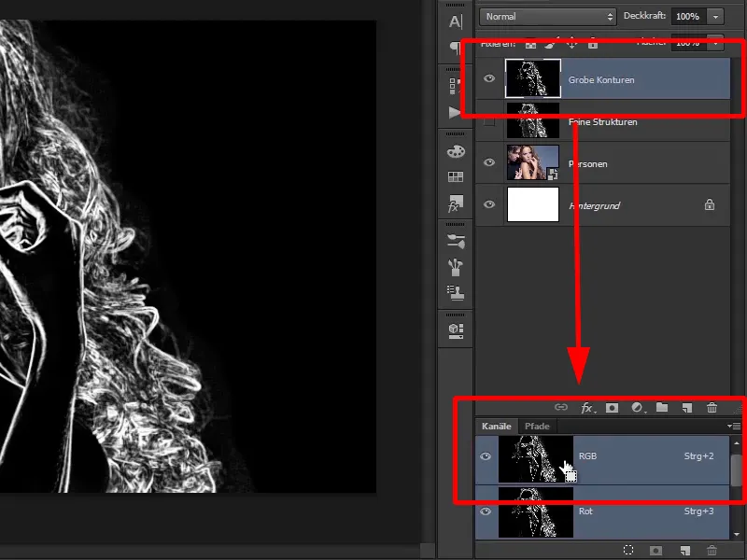Click the Personen layer thumbnail

[533, 162]
